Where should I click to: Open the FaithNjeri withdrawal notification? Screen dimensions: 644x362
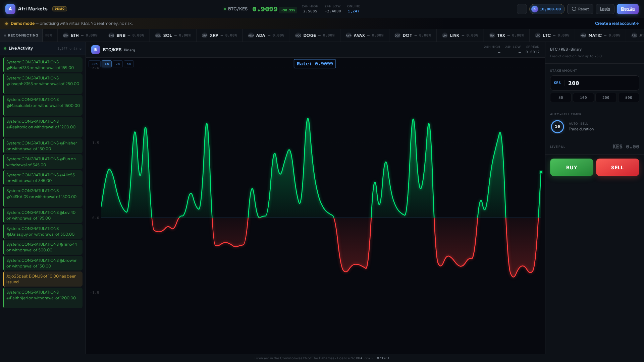[x=43, y=298]
